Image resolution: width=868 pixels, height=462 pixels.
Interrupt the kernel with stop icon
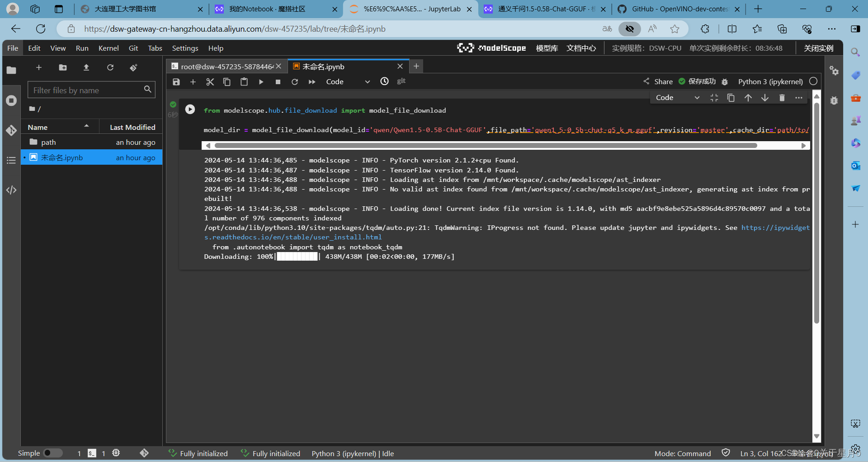[x=278, y=82]
